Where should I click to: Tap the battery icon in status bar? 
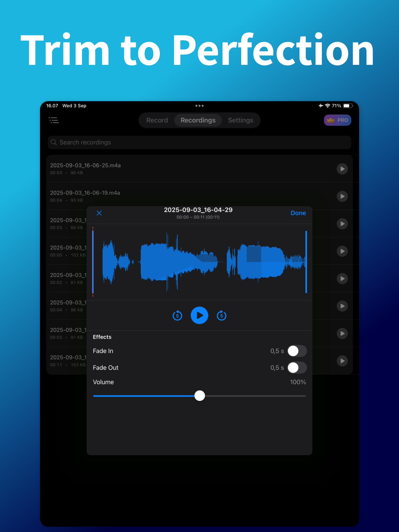(348, 106)
